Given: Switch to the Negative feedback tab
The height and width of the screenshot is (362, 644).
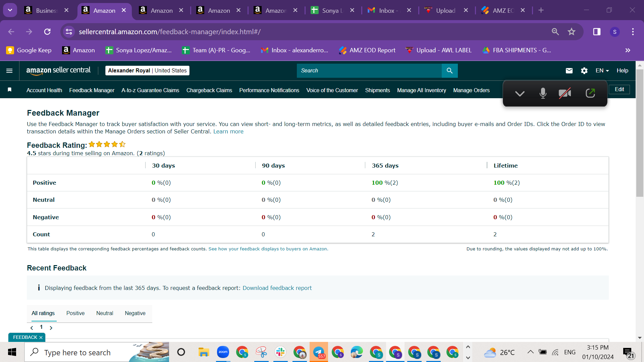Looking at the screenshot, I should point(135,313).
